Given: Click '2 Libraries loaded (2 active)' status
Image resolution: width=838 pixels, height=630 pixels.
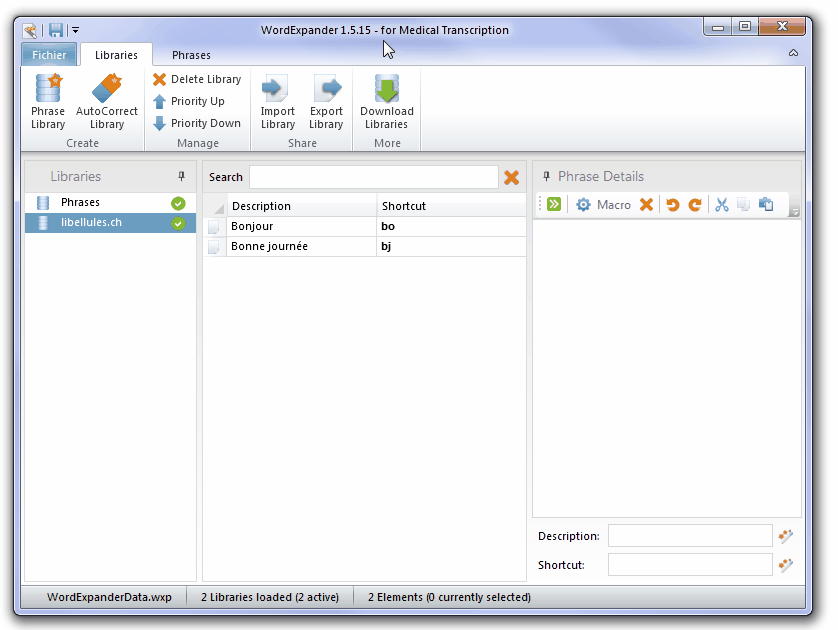Looking at the screenshot, I should click(270, 597).
